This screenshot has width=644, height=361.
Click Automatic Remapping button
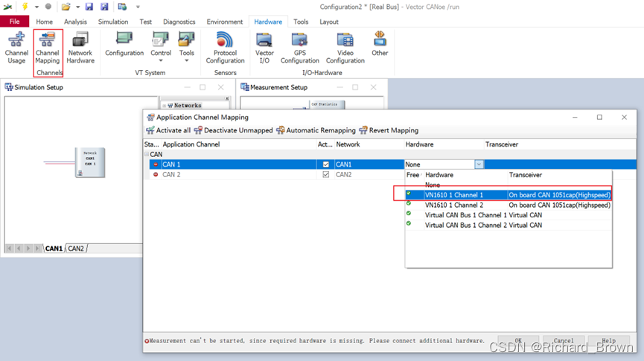coord(316,130)
